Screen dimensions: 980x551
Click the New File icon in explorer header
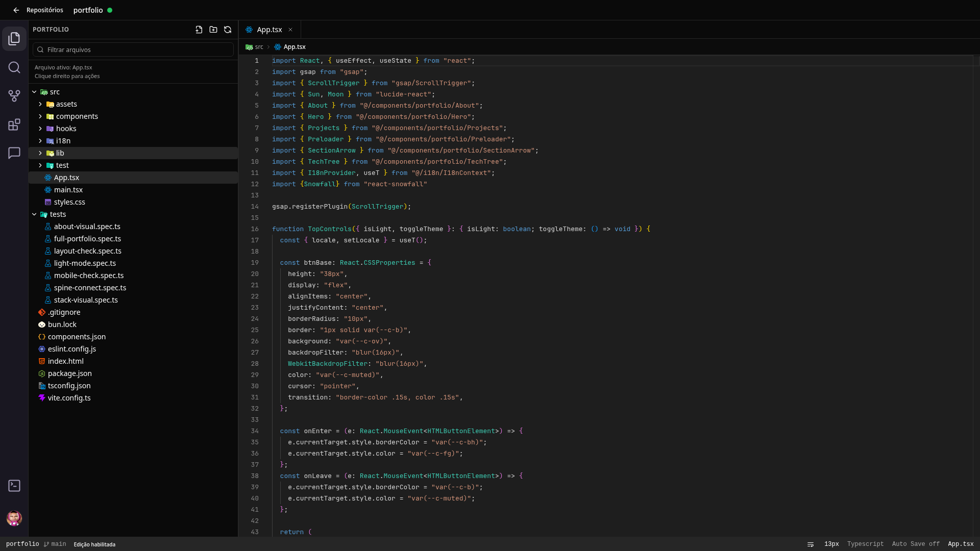pyautogui.click(x=199, y=30)
